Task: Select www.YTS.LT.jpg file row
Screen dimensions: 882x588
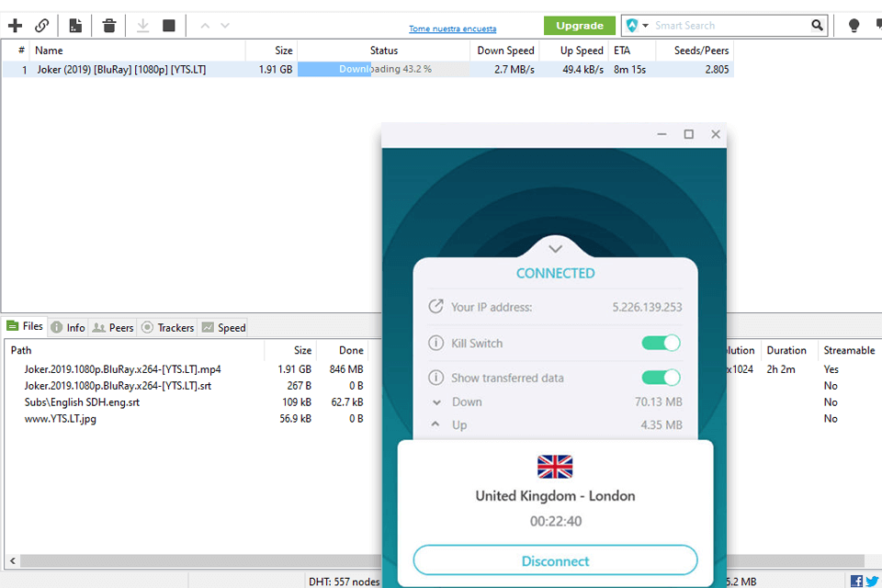Action: coord(61,419)
